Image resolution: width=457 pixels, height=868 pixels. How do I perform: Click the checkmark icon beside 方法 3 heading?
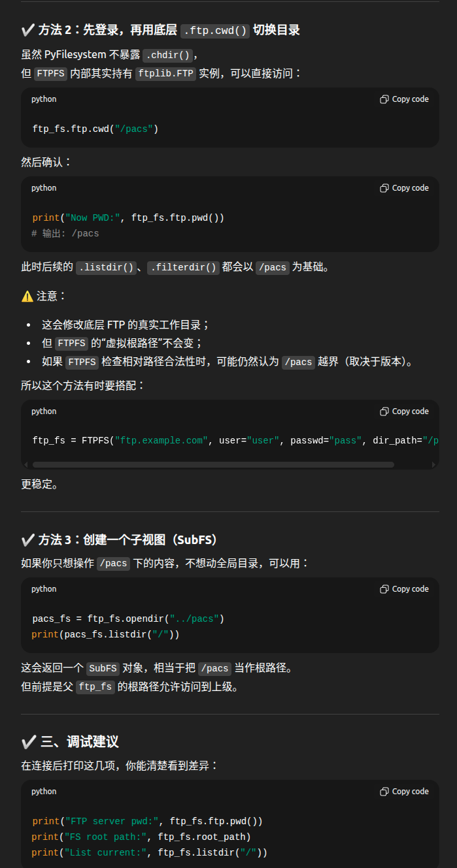[x=27, y=539]
